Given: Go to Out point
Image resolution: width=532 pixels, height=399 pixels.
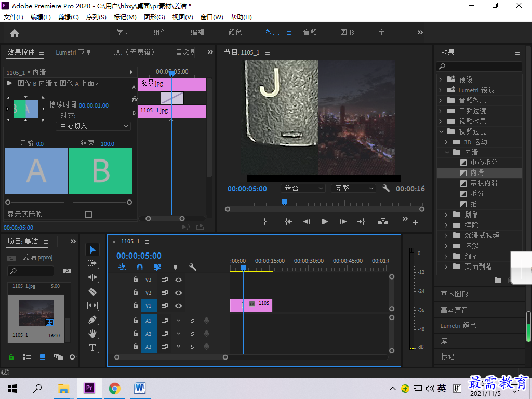Looking at the screenshot, I should point(361,222).
